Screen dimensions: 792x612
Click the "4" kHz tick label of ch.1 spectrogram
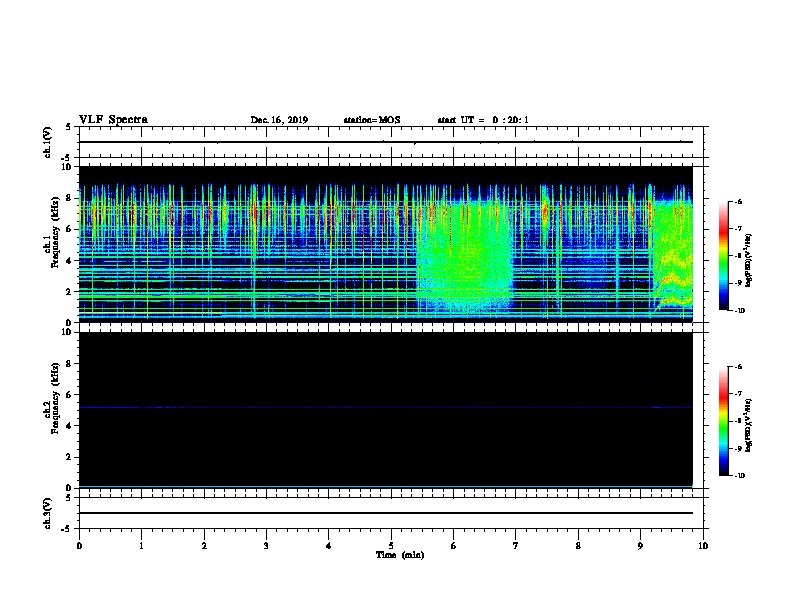tap(69, 261)
